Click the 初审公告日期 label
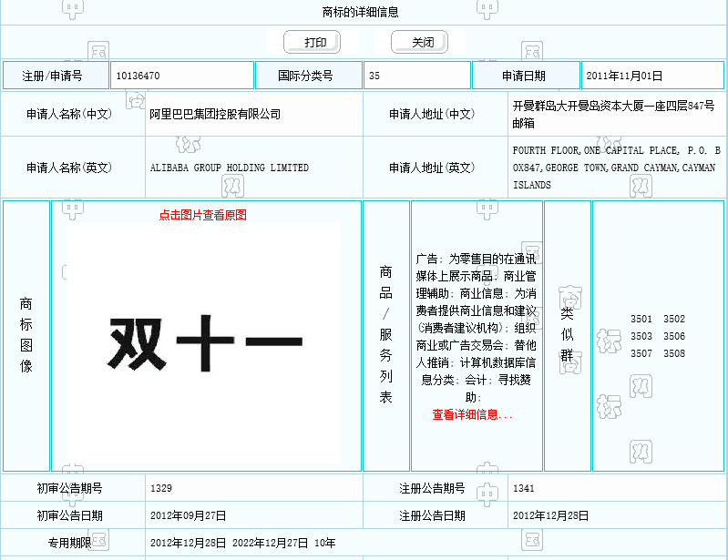 tap(69, 515)
